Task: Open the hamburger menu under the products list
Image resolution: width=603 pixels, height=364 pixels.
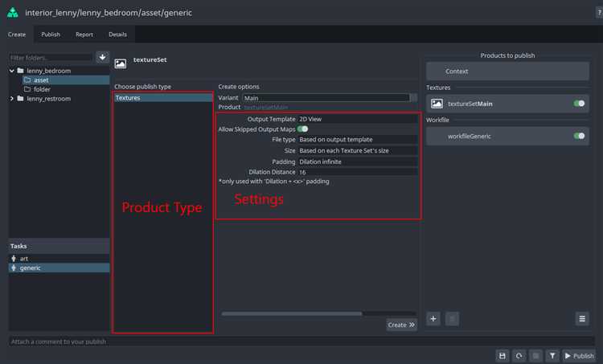Action: [x=582, y=319]
